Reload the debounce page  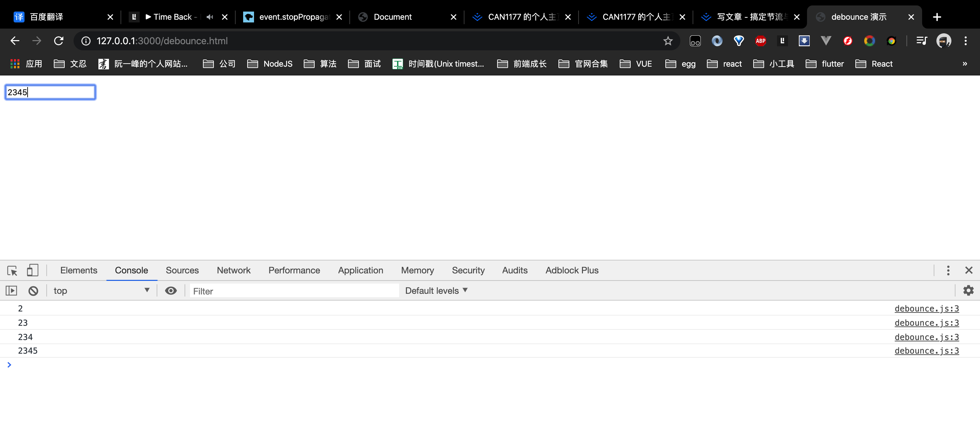point(59,41)
